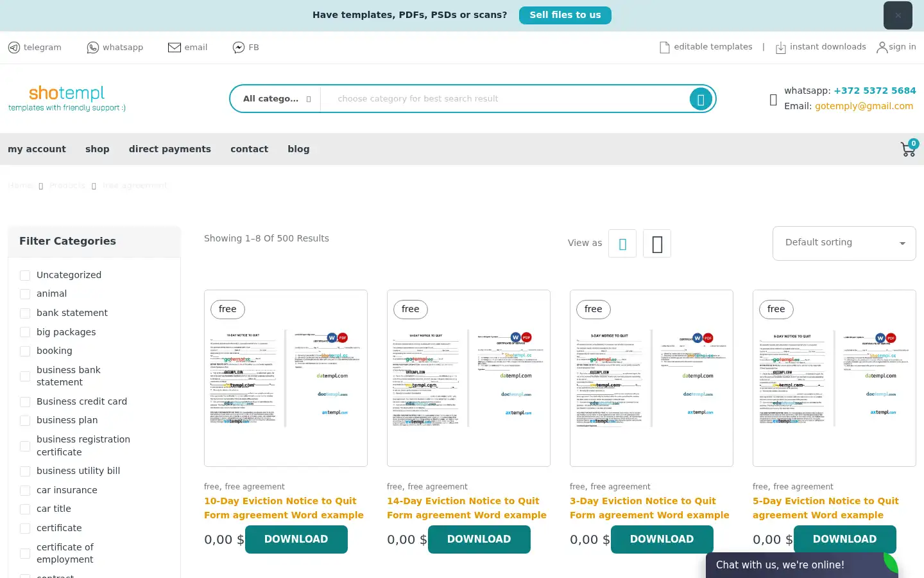
Task: Click the email envelope icon
Action: [x=175, y=48]
